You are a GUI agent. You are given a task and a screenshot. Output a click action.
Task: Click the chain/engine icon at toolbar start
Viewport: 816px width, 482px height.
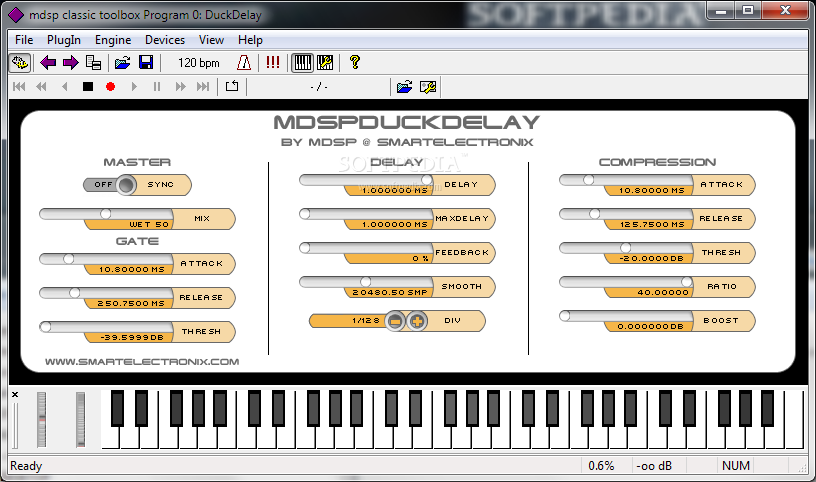coord(20,63)
